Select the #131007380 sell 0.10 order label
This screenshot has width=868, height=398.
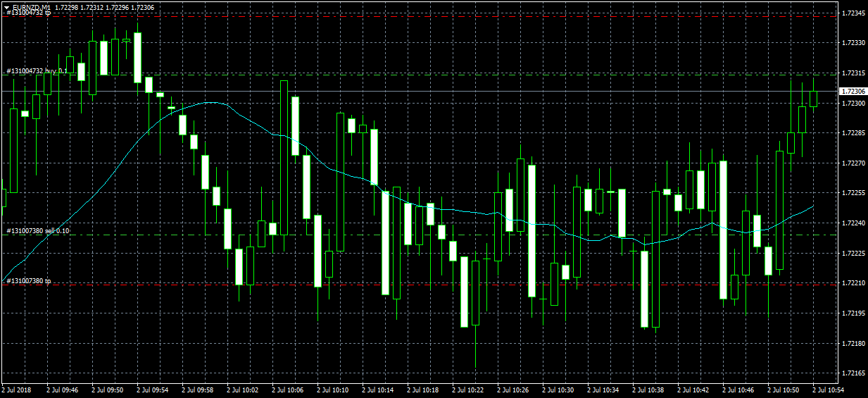click(38, 231)
